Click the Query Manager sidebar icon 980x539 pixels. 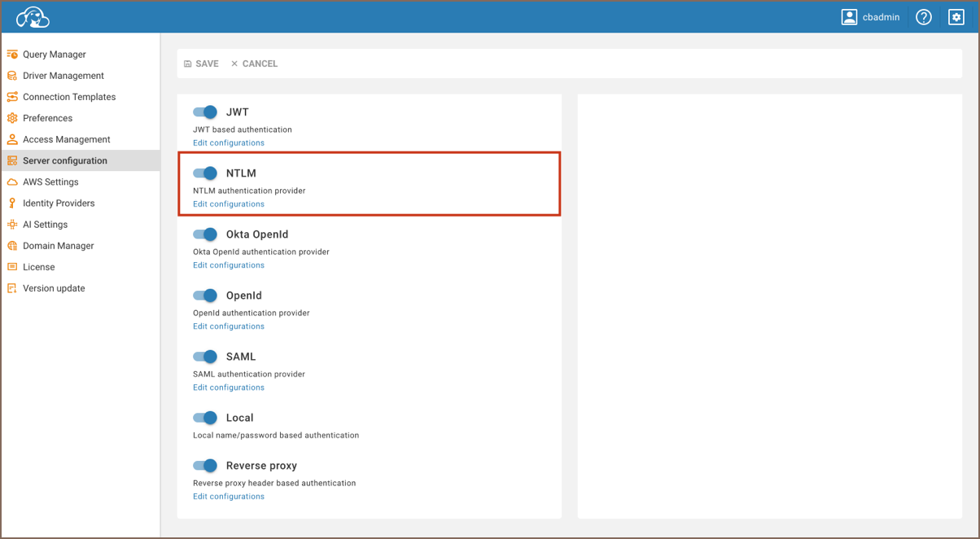(x=12, y=55)
